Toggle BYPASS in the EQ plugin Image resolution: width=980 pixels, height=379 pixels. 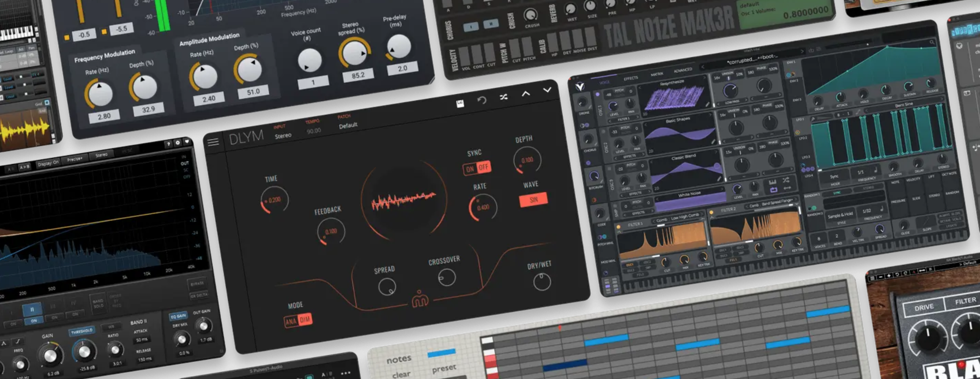pos(197,283)
